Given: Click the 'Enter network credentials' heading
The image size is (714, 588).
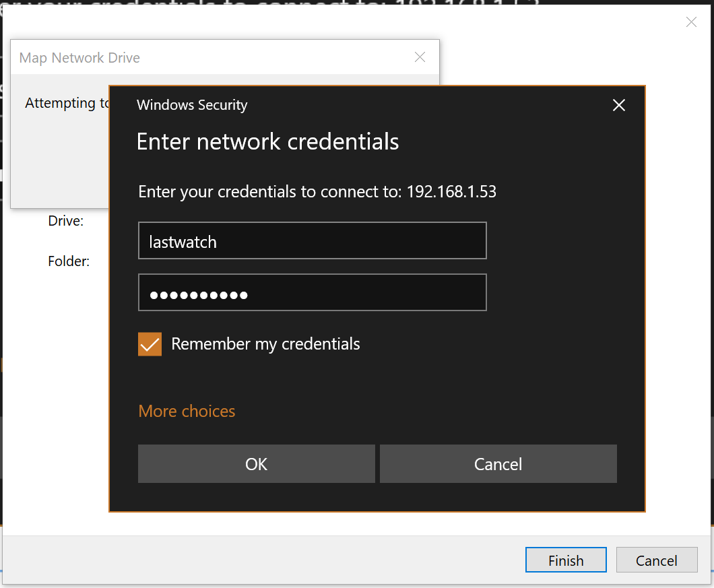Looking at the screenshot, I should [268, 141].
